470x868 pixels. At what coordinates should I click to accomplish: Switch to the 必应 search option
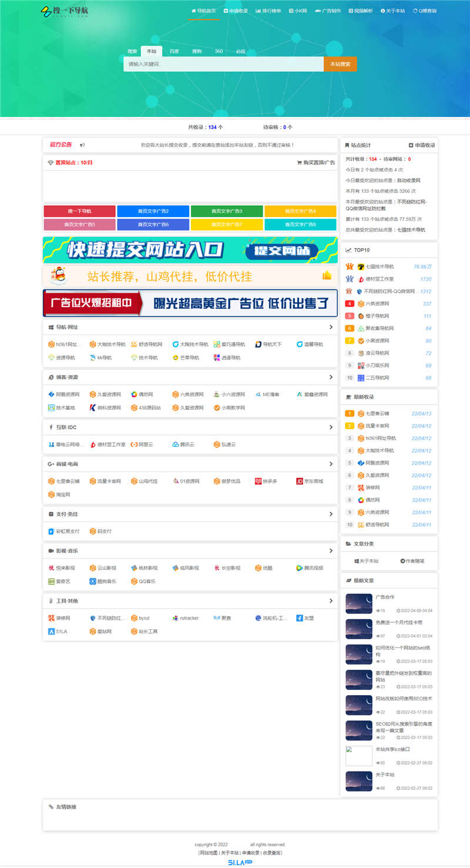[241, 51]
